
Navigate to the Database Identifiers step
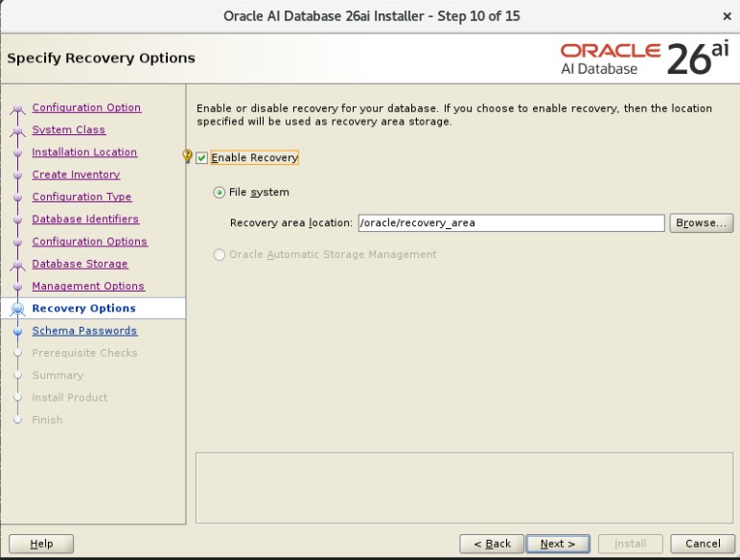85,219
